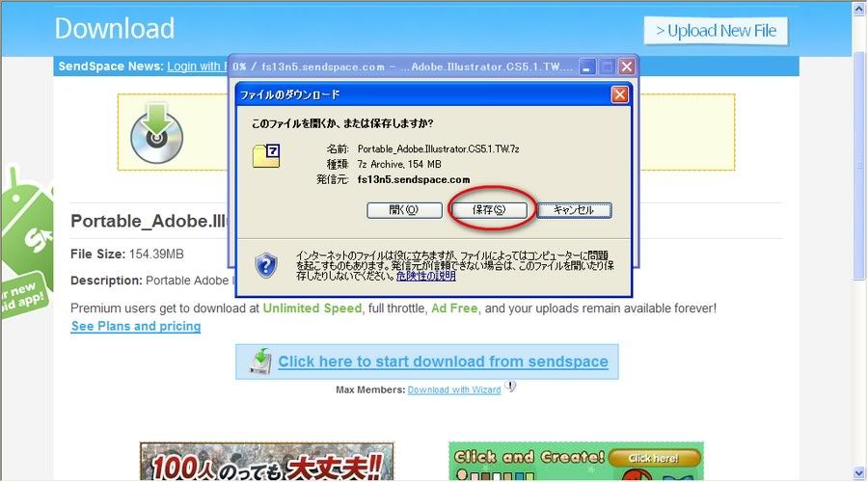Click the キャンセル cancel button
The width and height of the screenshot is (868, 482).
574,210
